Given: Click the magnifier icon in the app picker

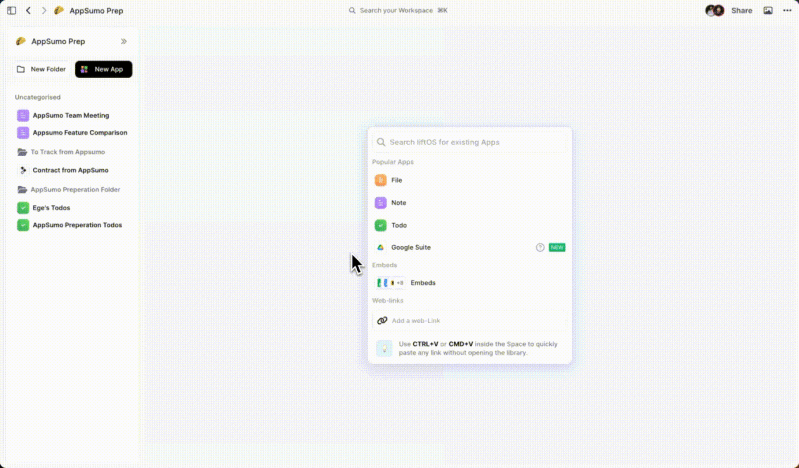Looking at the screenshot, I should pos(381,142).
